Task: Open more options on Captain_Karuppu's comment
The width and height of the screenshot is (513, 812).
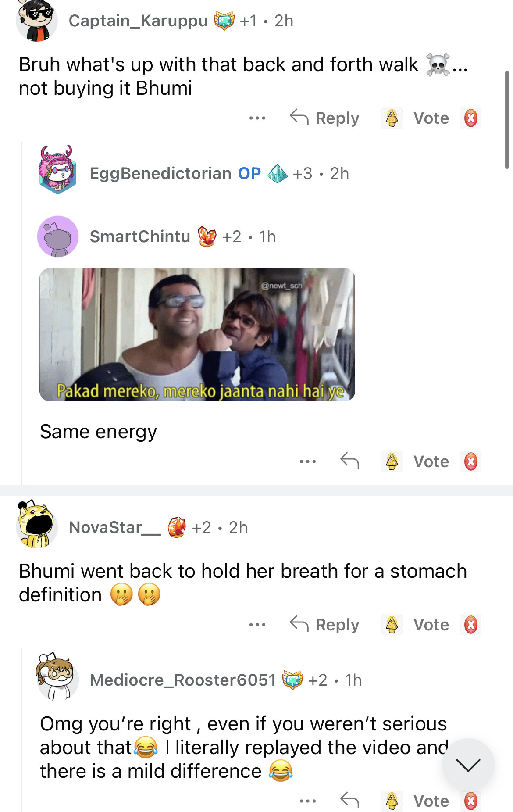Action: 257,118
